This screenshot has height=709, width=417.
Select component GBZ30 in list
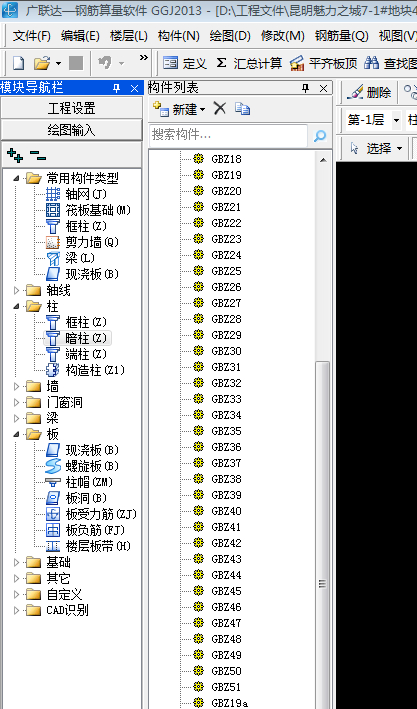[226, 351]
